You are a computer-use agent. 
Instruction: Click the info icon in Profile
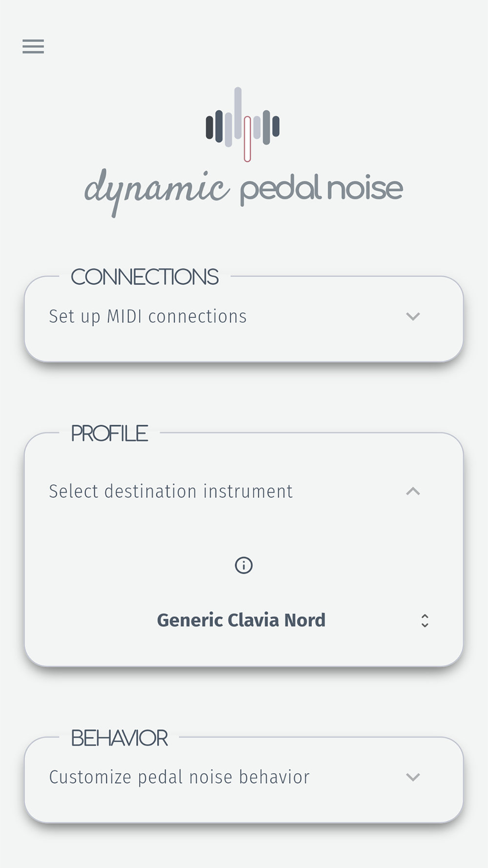[x=244, y=565]
